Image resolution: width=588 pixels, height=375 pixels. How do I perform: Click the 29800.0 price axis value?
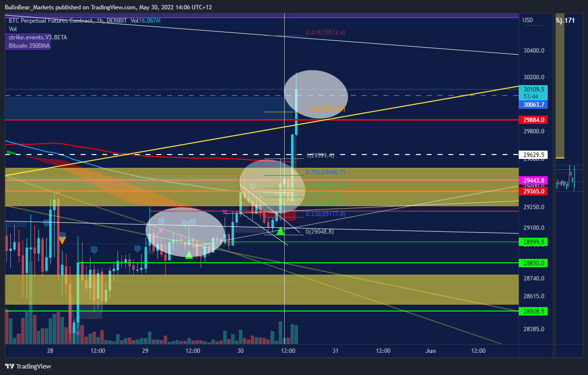[x=533, y=131]
